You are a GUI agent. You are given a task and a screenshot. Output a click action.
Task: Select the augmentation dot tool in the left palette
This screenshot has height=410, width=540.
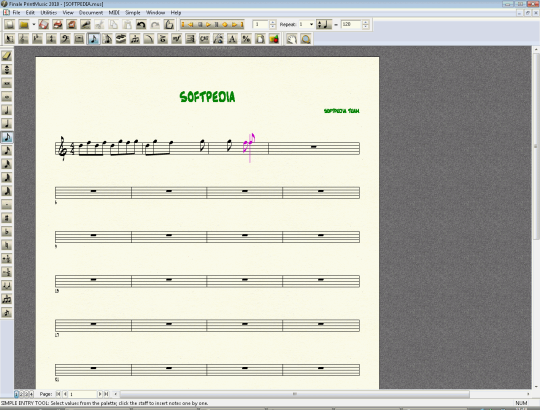click(7, 204)
